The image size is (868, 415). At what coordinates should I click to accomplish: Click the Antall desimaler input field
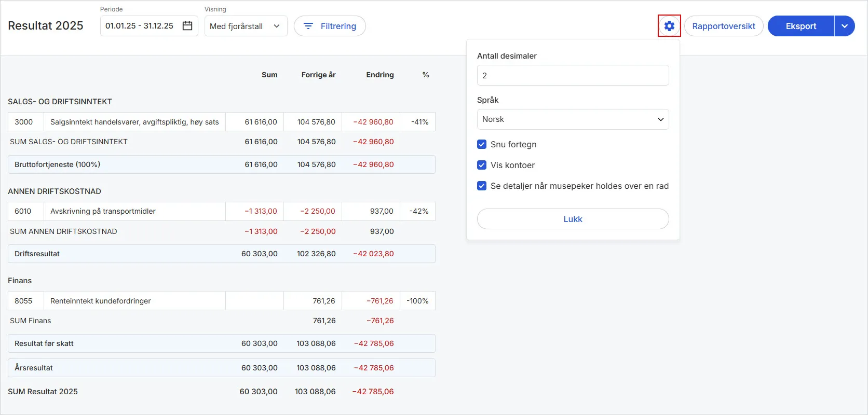click(573, 75)
